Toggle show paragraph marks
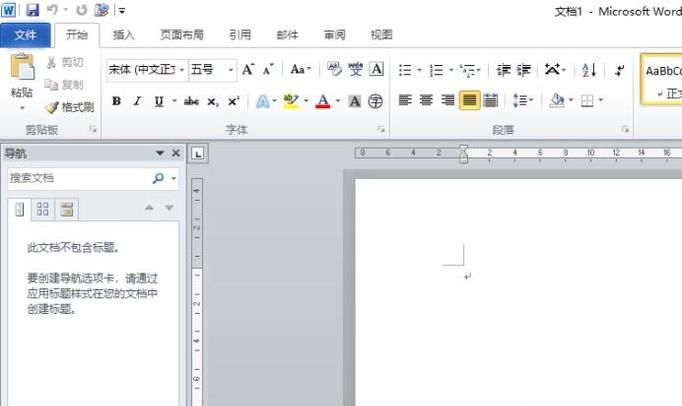 [x=620, y=70]
